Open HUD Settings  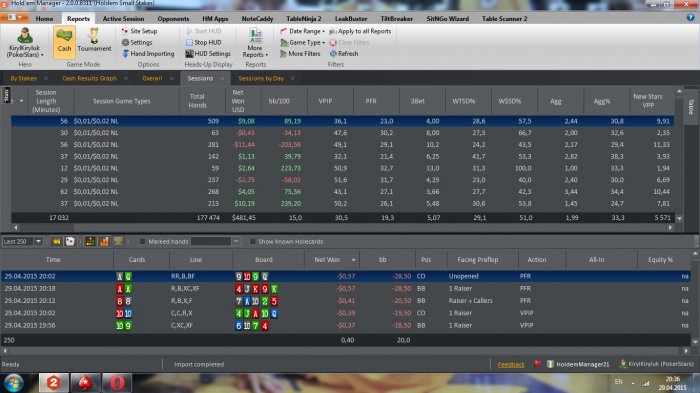click(x=208, y=54)
